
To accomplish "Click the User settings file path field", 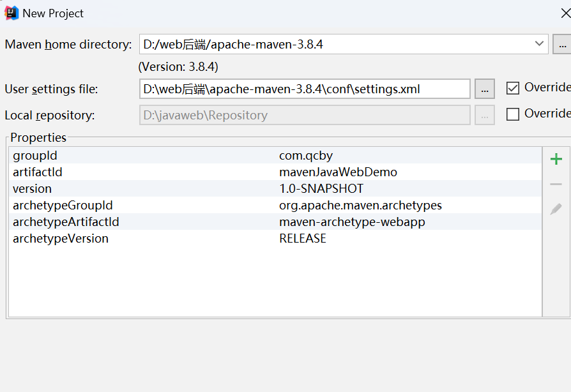I will (x=305, y=89).
